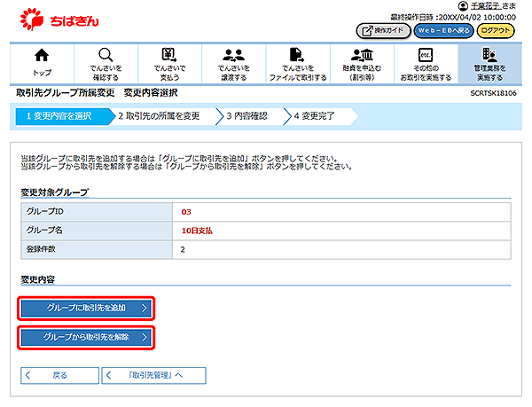Select 管理業務を実施する building icon
The image size is (532, 407).
(x=489, y=55)
